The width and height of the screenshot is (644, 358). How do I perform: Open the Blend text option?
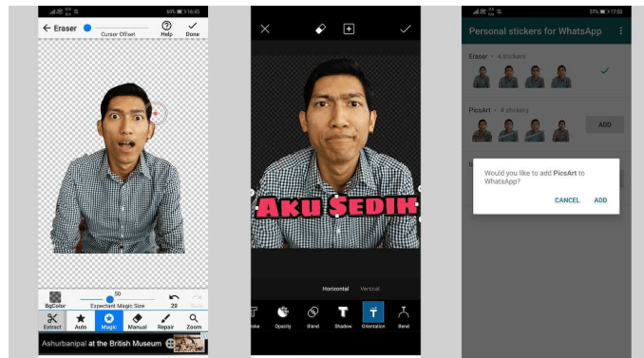coord(313,317)
